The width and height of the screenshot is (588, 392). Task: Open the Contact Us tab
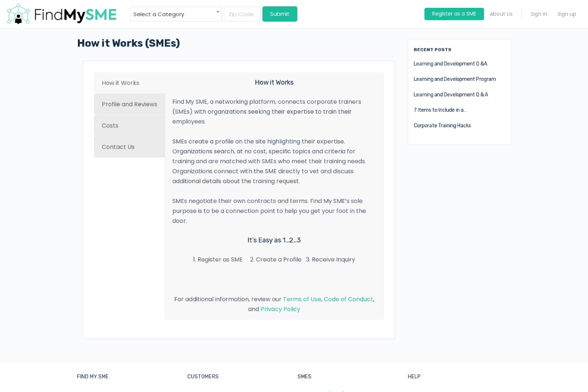click(x=130, y=147)
